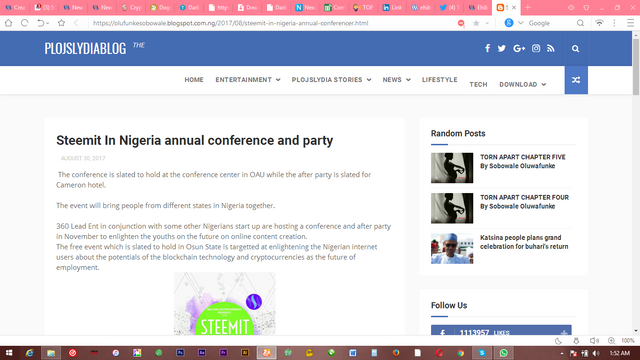Switch to the Dog browser tab
This screenshot has height=360, width=640.
point(160,7)
